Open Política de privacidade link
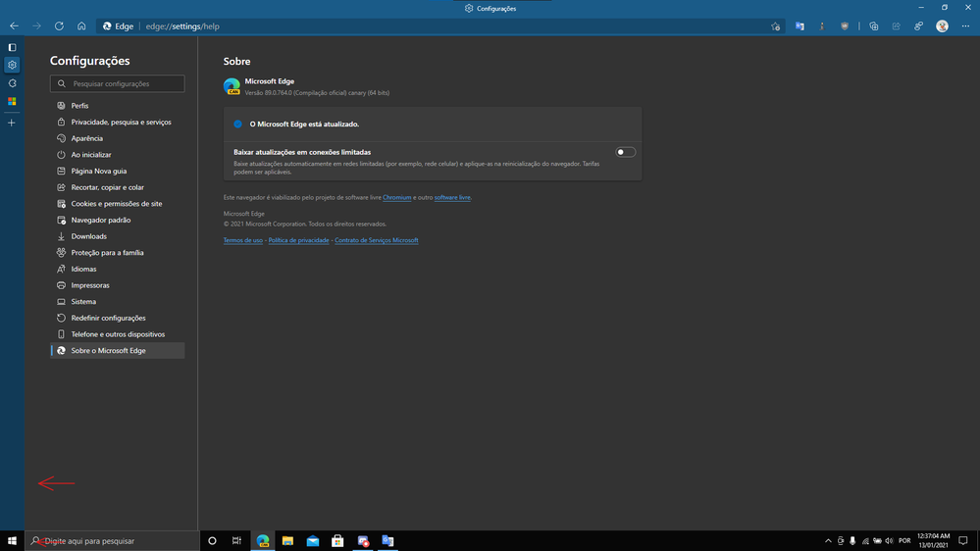 click(299, 240)
